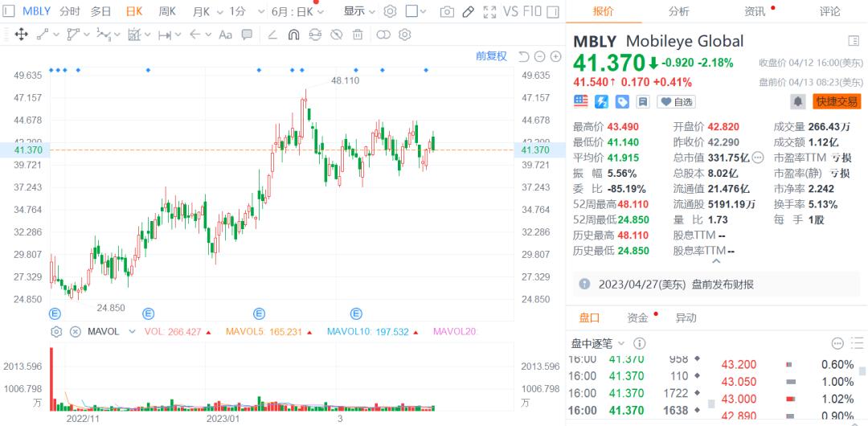Switch to 多日 multi-day view
The image size is (868, 426).
coord(101,11)
